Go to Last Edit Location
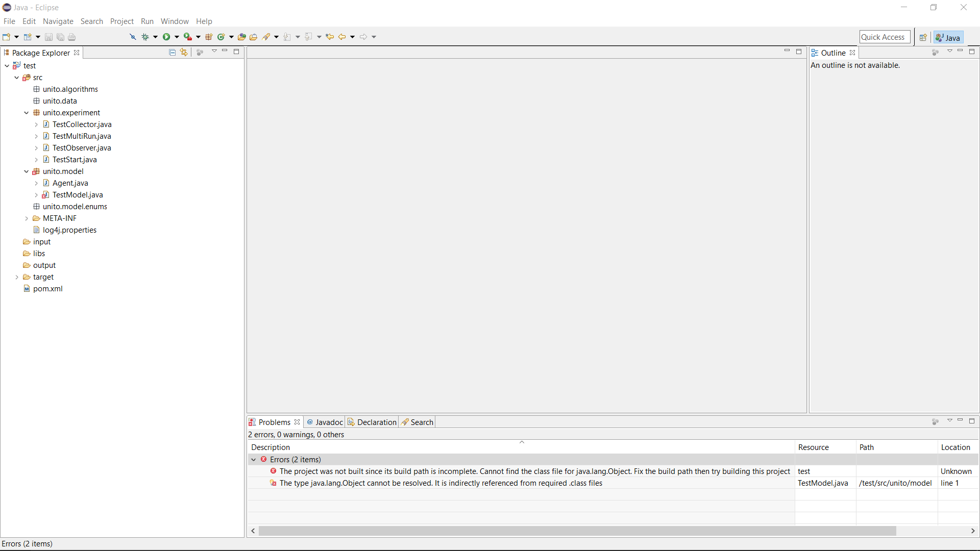980x551 pixels. pyautogui.click(x=330, y=37)
